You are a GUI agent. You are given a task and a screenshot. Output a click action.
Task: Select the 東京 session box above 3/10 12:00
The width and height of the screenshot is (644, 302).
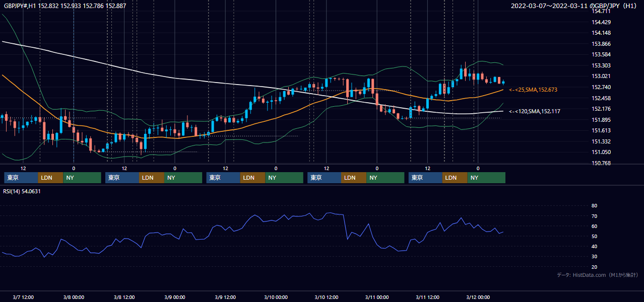pyautogui.click(x=325, y=178)
